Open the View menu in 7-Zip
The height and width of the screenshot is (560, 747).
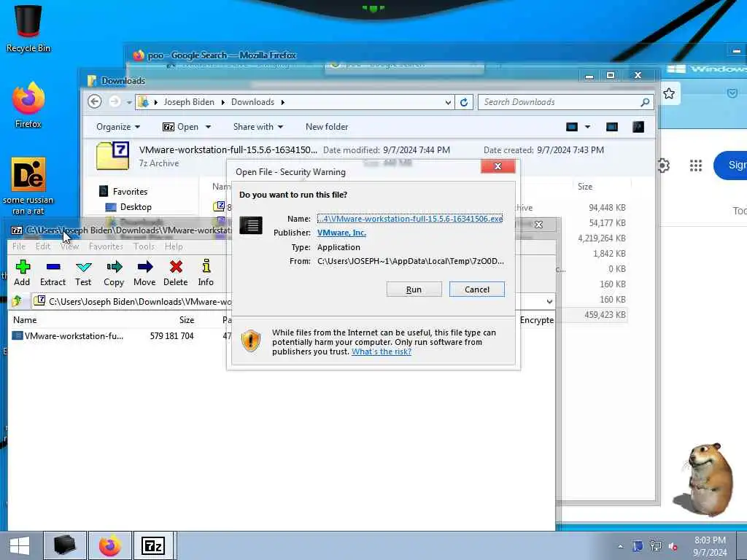[x=69, y=246]
